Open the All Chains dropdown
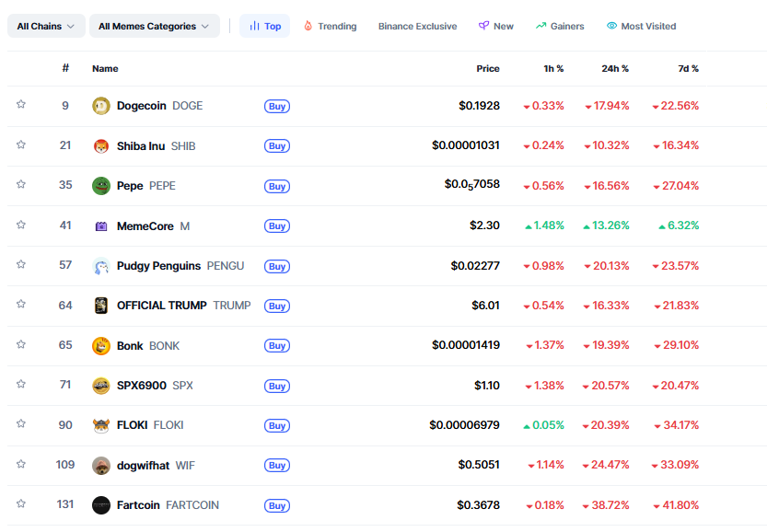Viewport: 767px width, 532px height. point(46,26)
